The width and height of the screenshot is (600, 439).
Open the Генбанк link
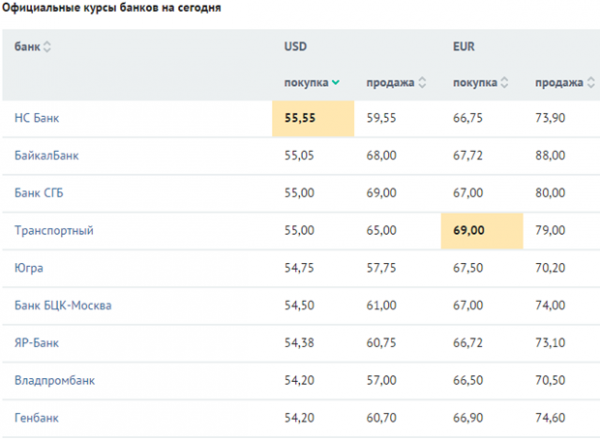click(37, 417)
